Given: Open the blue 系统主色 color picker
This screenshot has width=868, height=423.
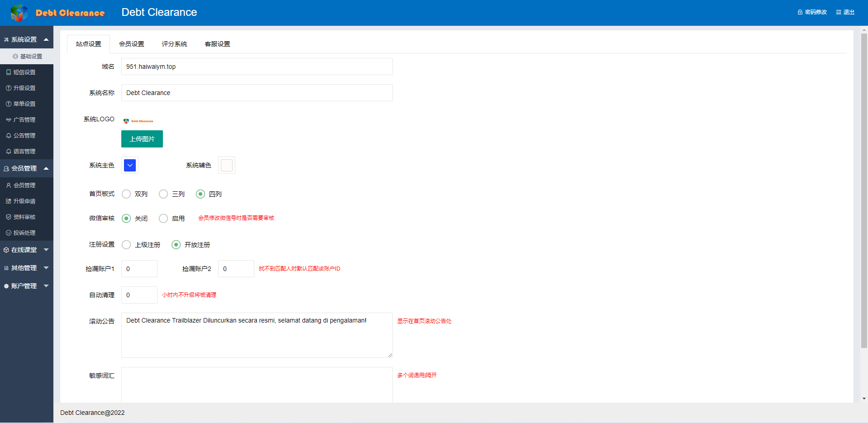Looking at the screenshot, I should point(130,165).
